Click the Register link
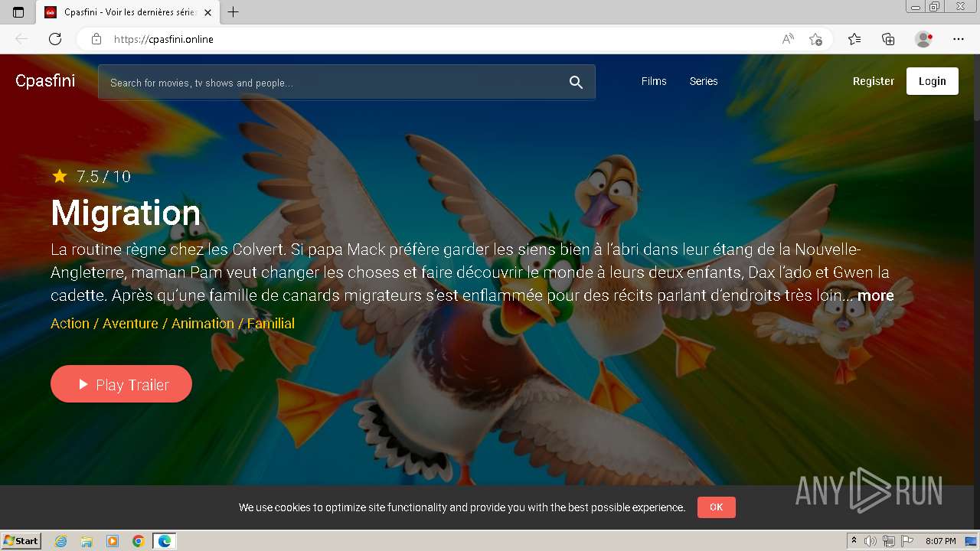Image resolution: width=980 pixels, height=551 pixels. (x=874, y=81)
